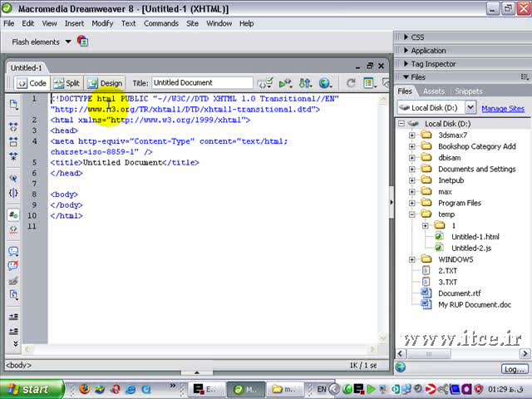Open the Commands menu
This screenshot has height=399, width=532.
(x=160, y=23)
